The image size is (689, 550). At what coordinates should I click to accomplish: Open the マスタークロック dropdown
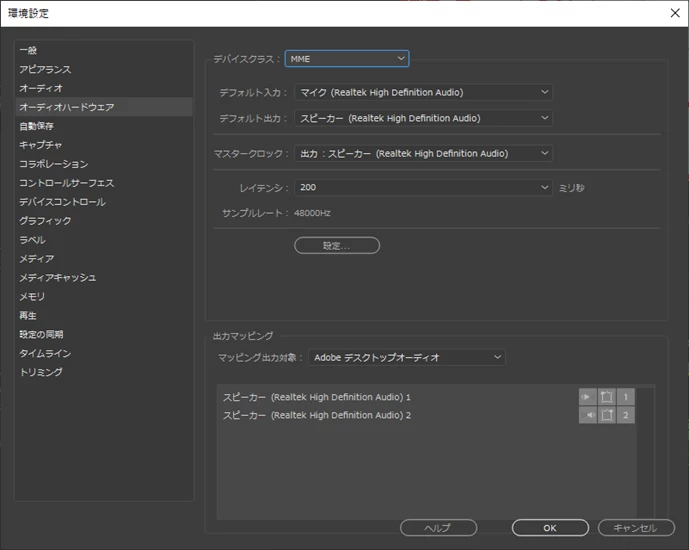[423, 153]
